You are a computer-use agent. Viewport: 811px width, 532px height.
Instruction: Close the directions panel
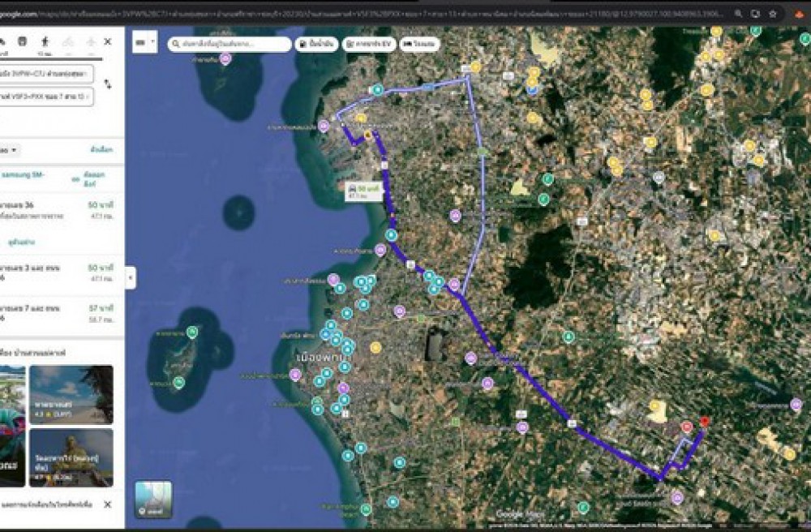point(108,41)
